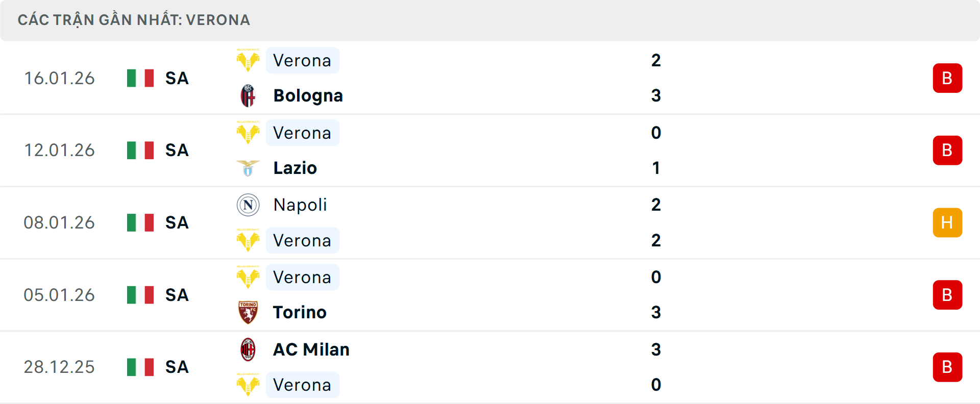This screenshot has width=980, height=404.
Task: Click the SA league label on 08.01.26
Action: tap(177, 223)
